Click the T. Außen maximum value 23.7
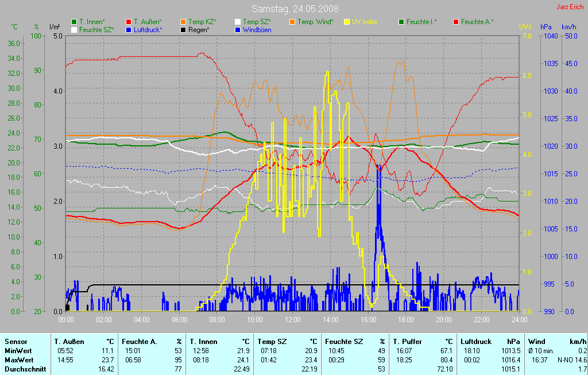Image resolution: width=588 pixels, height=375 pixels. [107, 360]
